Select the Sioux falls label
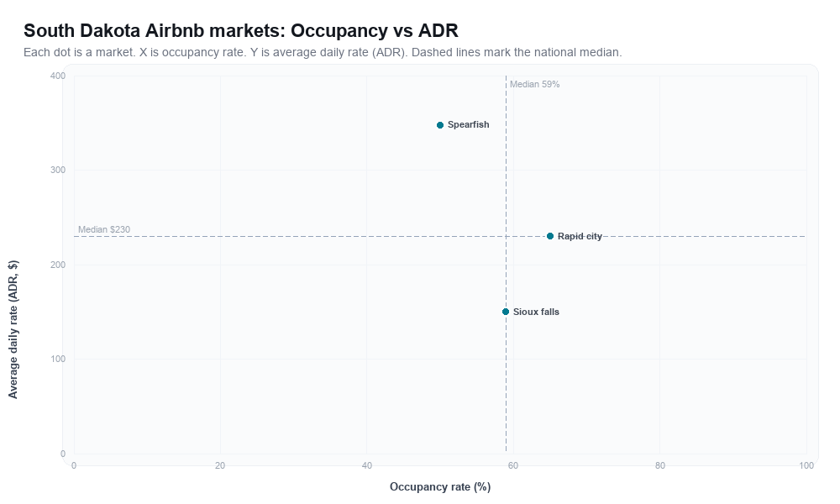 [x=536, y=312]
